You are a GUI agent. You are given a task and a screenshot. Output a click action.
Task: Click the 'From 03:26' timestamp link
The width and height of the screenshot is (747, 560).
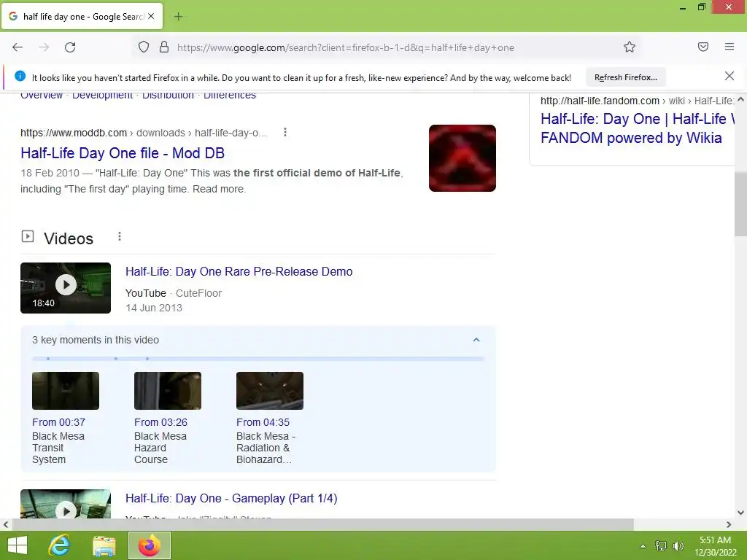pyautogui.click(x=160, y=422)
